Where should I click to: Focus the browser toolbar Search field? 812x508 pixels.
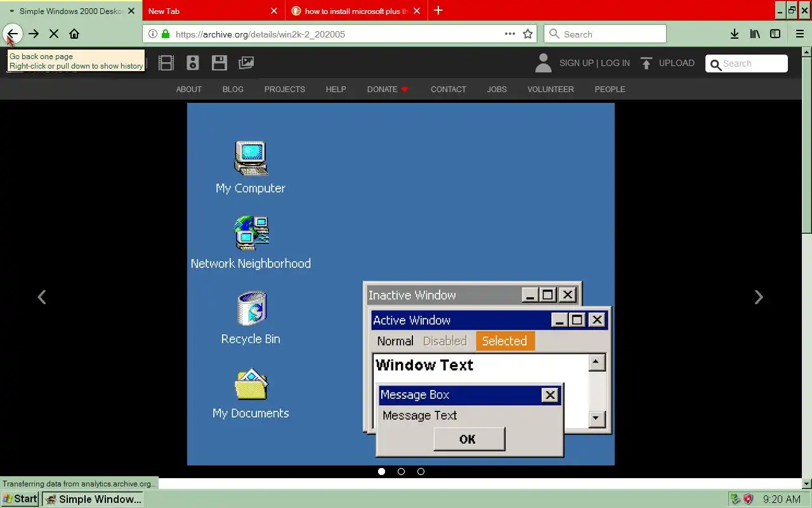point(605,34)
